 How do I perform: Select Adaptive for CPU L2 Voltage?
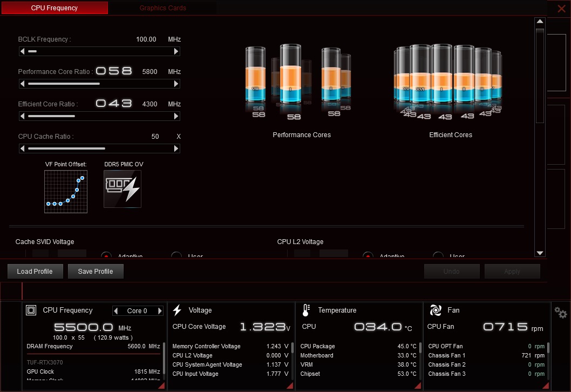coord(368,256)
